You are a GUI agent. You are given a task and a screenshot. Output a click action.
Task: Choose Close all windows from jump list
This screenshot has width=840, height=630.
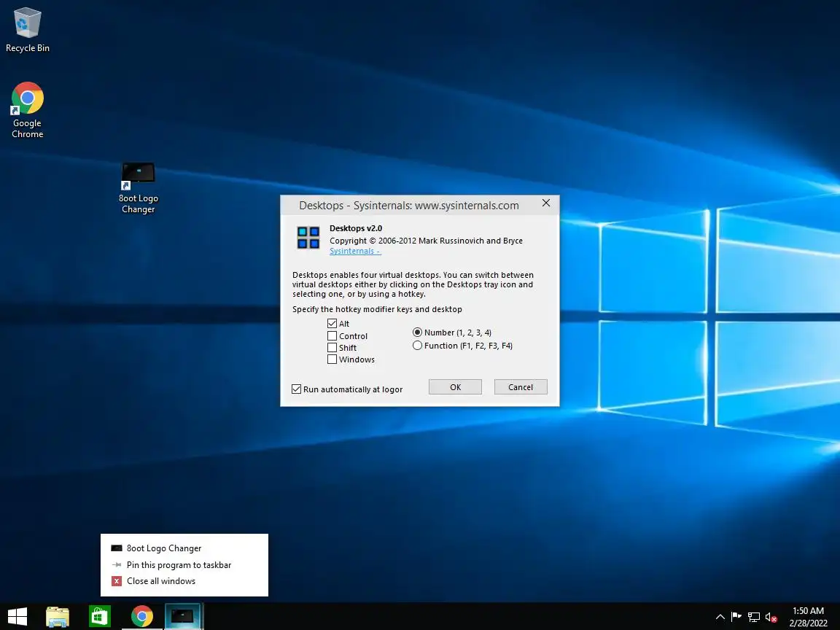[x=184, y=580]
